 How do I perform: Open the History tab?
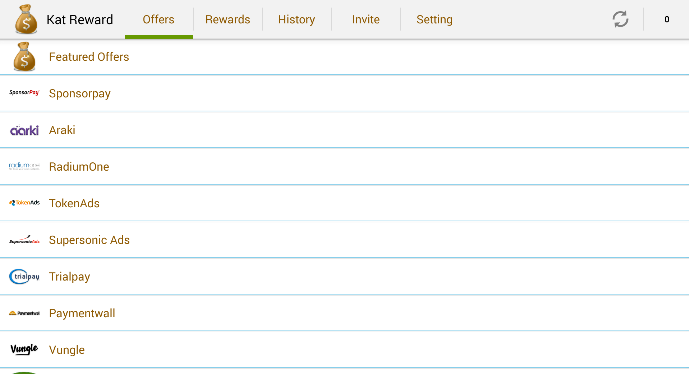[297, 19]
